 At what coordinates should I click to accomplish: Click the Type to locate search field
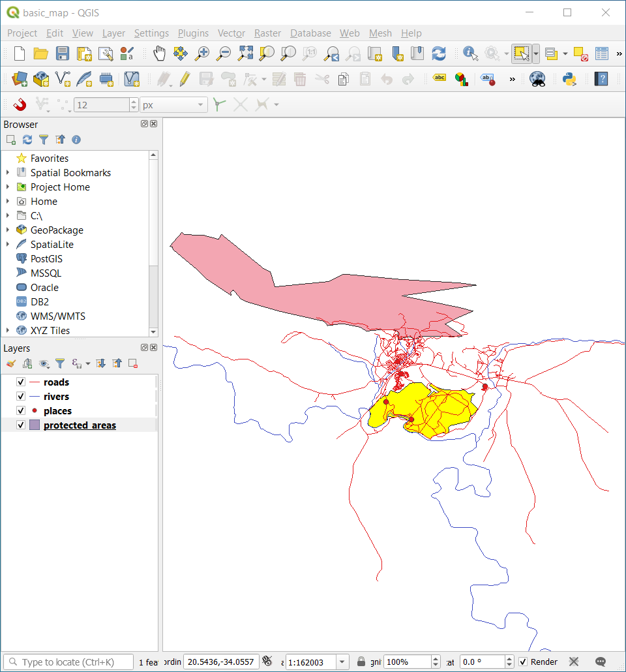(x=68, y=662)
